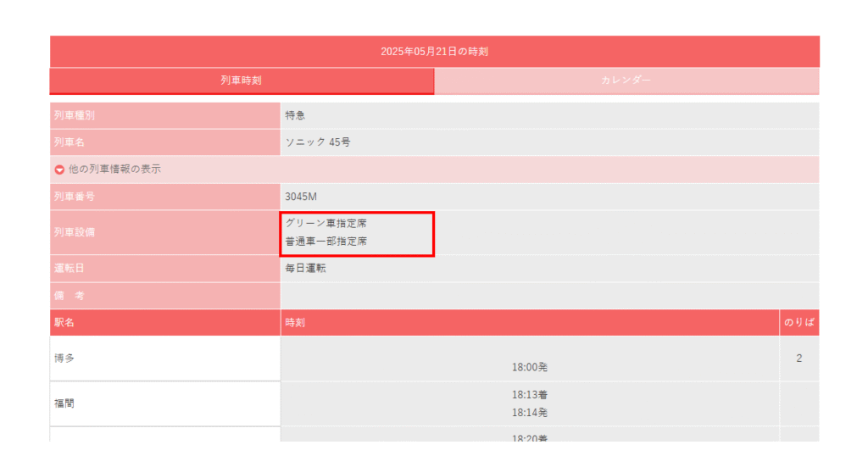
Task: Click the 特急 train type value
Action: coord(295,115)
